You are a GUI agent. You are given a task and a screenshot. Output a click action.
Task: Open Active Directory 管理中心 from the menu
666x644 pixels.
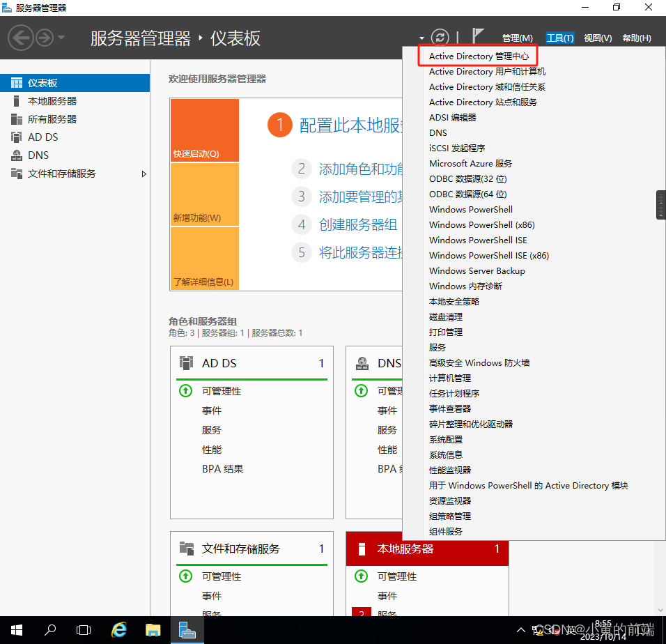point(479,56)
